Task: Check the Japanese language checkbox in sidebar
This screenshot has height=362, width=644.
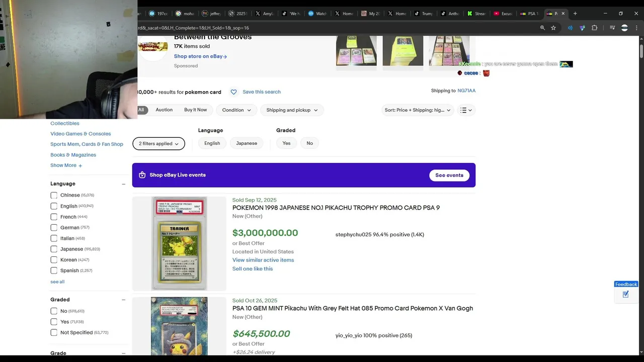Action: pyautogui.click(x=54, y=249)
